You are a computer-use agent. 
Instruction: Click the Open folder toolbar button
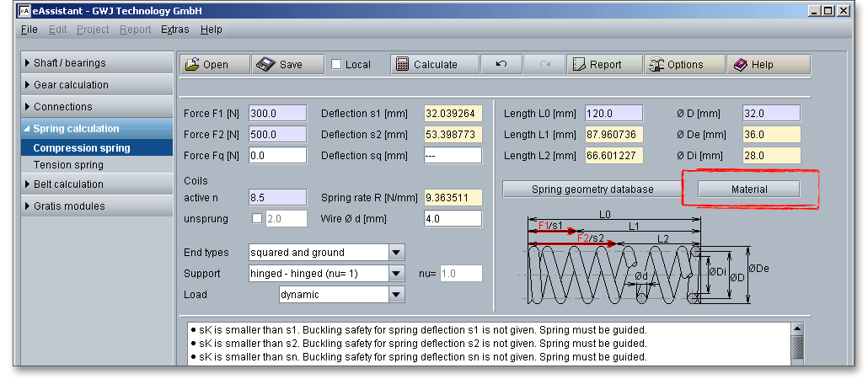tap(215, 65)
